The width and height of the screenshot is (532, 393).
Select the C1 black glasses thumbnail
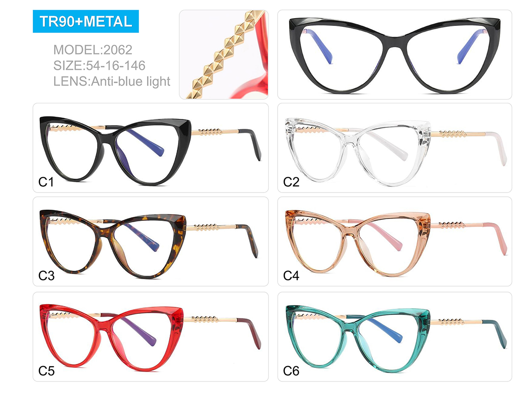pyautogui.click(x=151, y=148)
